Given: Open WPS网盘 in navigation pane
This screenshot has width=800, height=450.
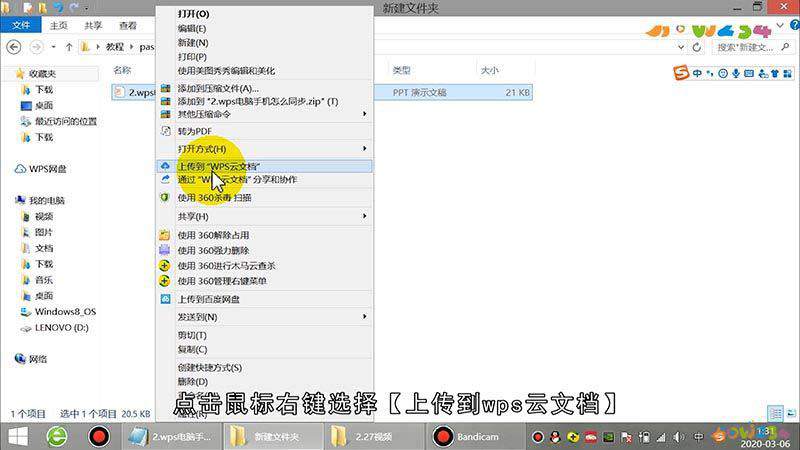Looking at the screenshot, I should (x=47, y=169).
